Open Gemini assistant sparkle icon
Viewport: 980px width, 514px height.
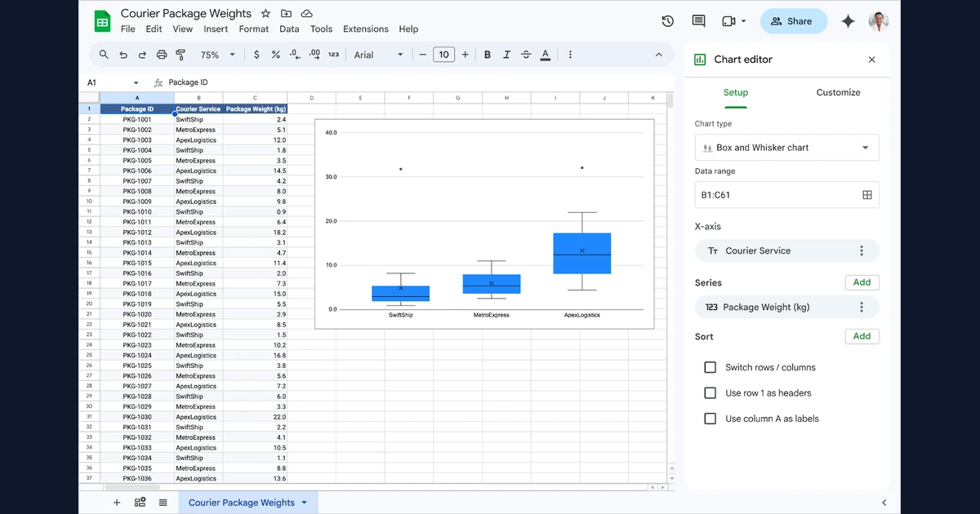coord(848,21)
